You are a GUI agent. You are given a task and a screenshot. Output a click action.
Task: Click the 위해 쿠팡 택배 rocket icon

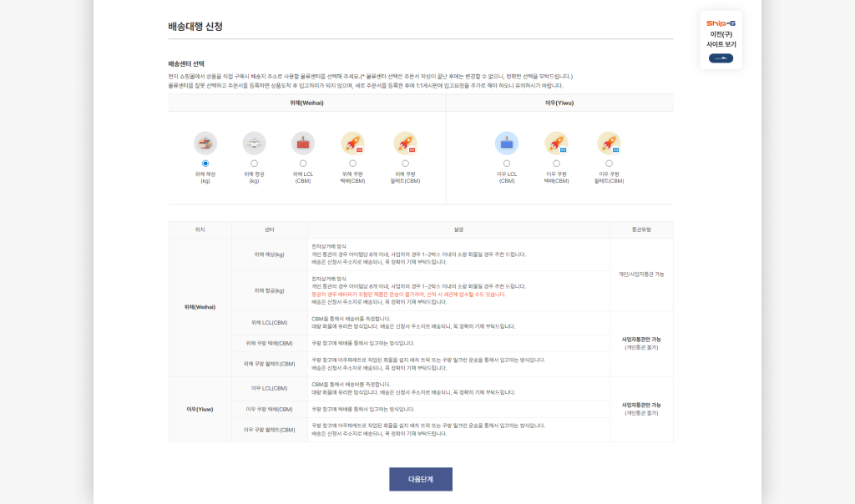352,143
